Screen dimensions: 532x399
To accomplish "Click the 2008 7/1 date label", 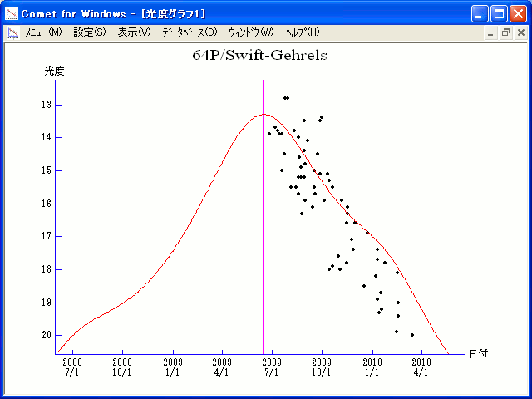I will tap(72, 367).
